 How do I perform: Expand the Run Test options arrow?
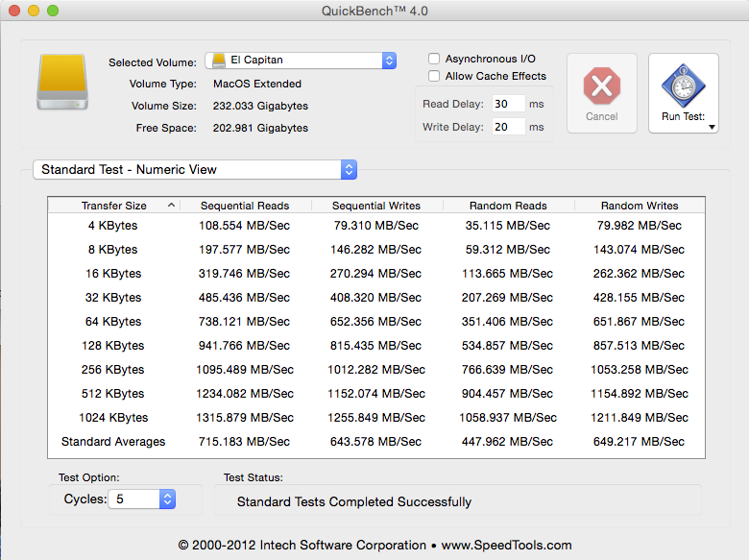coord(712,127)
